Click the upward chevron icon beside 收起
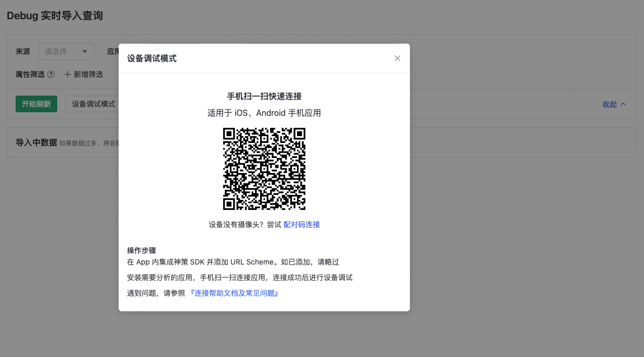This screenshot has height=357, width=644. [623, 104]
